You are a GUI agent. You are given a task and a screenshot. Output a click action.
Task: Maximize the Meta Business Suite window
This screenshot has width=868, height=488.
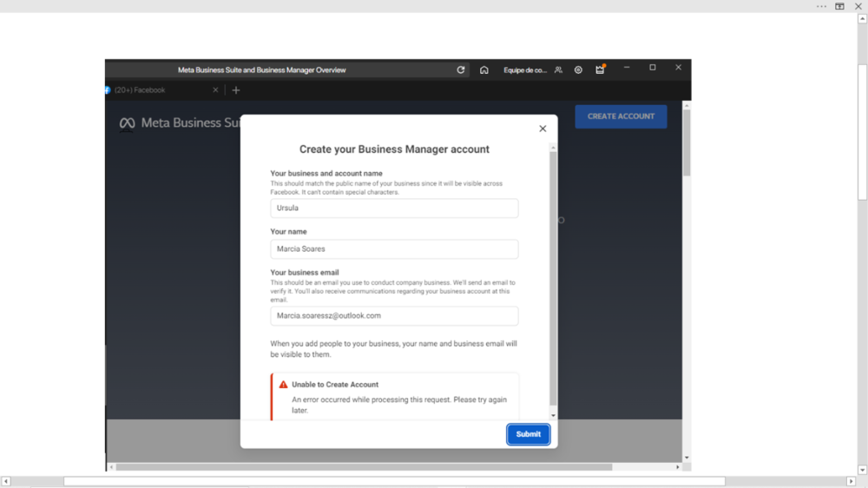653,68
